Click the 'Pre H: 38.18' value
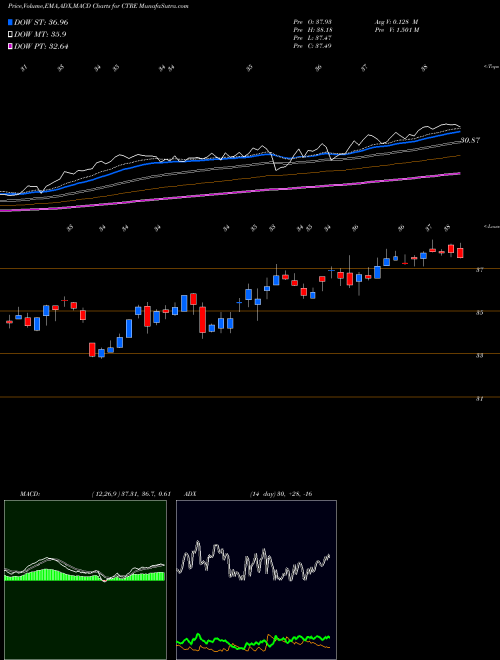 click(x=313, y=30)
